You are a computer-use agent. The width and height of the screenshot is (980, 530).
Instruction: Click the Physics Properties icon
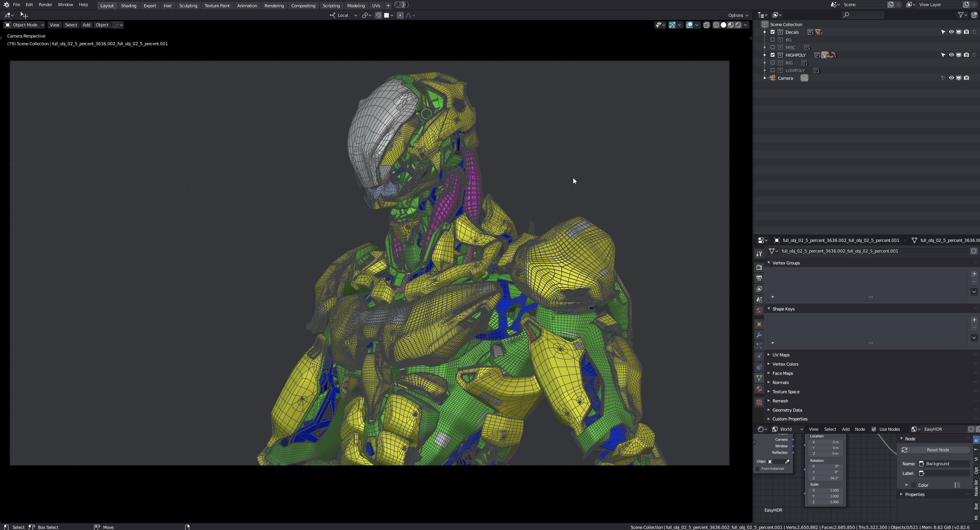coord(759,356)
